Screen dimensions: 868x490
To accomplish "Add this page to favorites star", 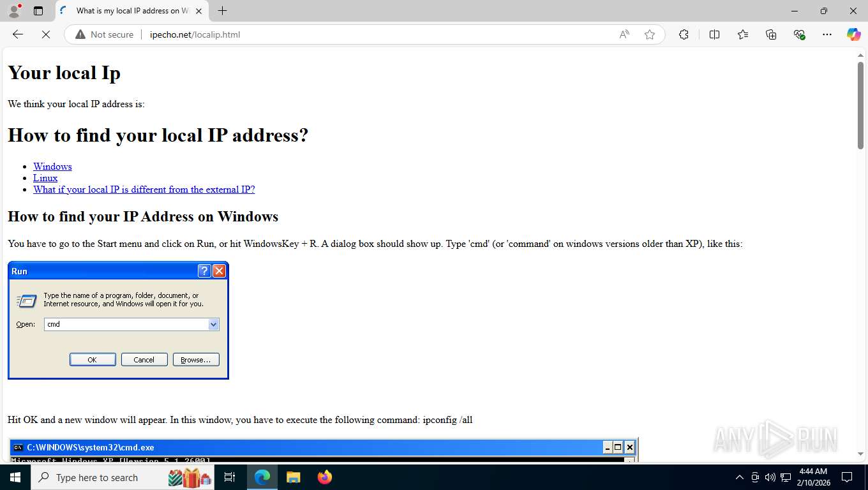I will click(650, 34).
